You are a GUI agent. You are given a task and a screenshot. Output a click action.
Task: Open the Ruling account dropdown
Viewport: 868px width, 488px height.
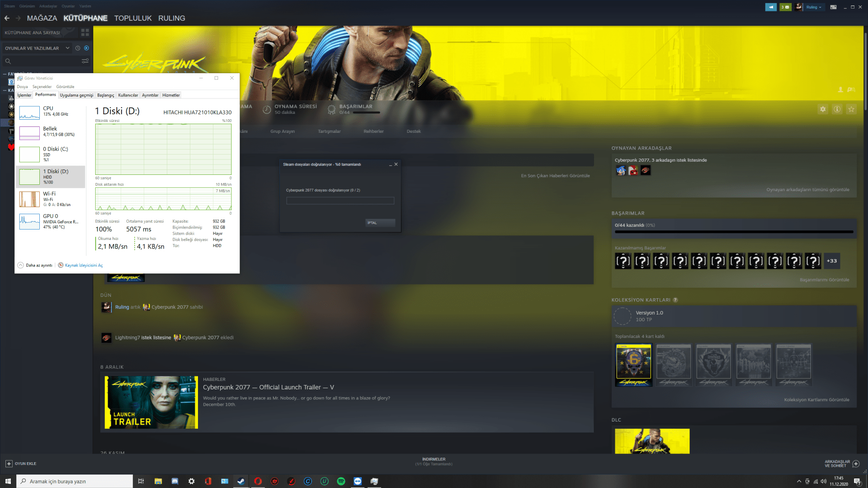pyautogui.click(x=814, y=7)
